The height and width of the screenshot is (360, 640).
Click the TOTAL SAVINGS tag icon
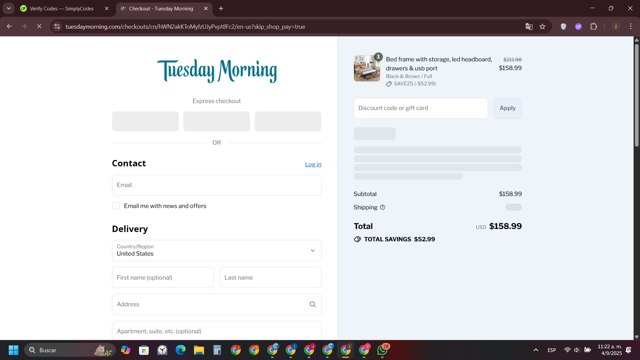[x=357, y=239]
